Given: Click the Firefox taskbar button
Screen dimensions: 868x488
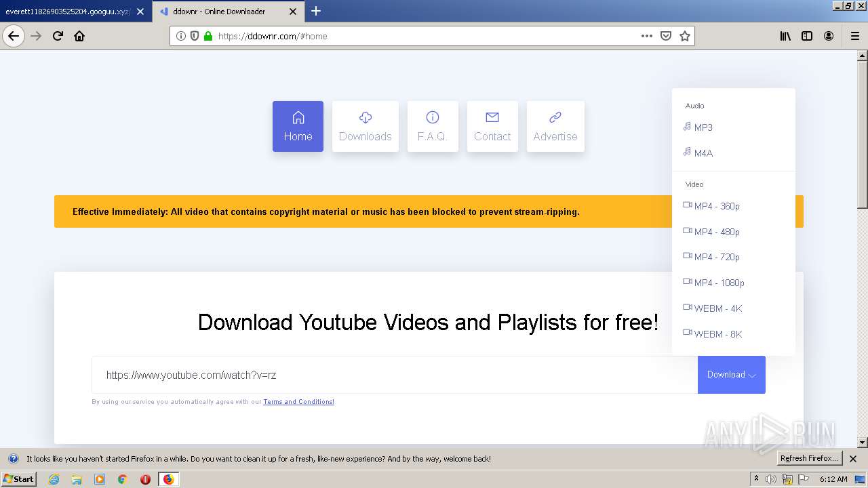Looking at the screenshot, I should click(x=169, y=479).
